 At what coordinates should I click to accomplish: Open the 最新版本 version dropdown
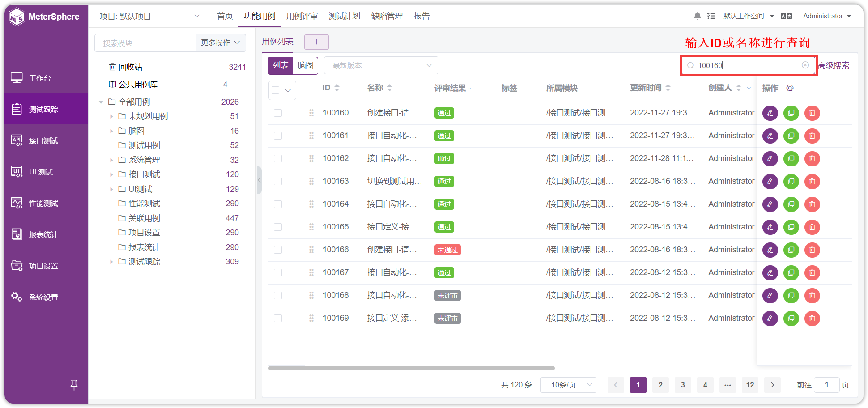[x=381, y=65]
